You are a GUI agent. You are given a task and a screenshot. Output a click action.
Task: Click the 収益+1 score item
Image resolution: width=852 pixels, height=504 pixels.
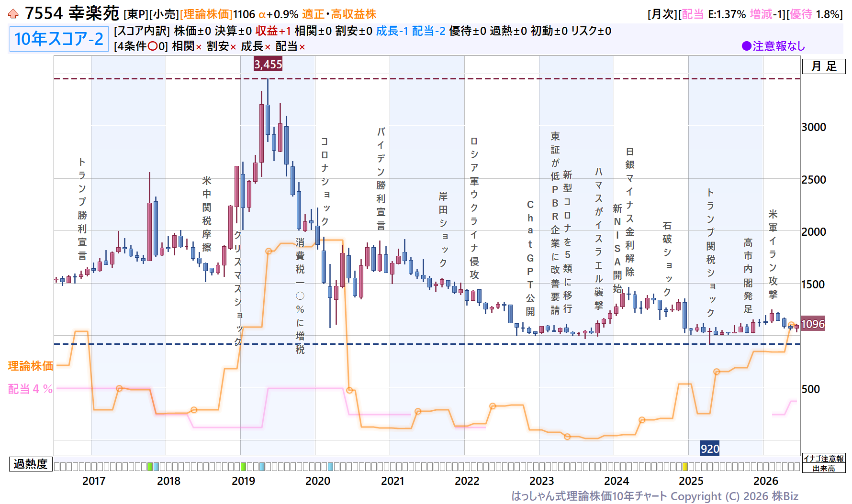tap(273, 31)
